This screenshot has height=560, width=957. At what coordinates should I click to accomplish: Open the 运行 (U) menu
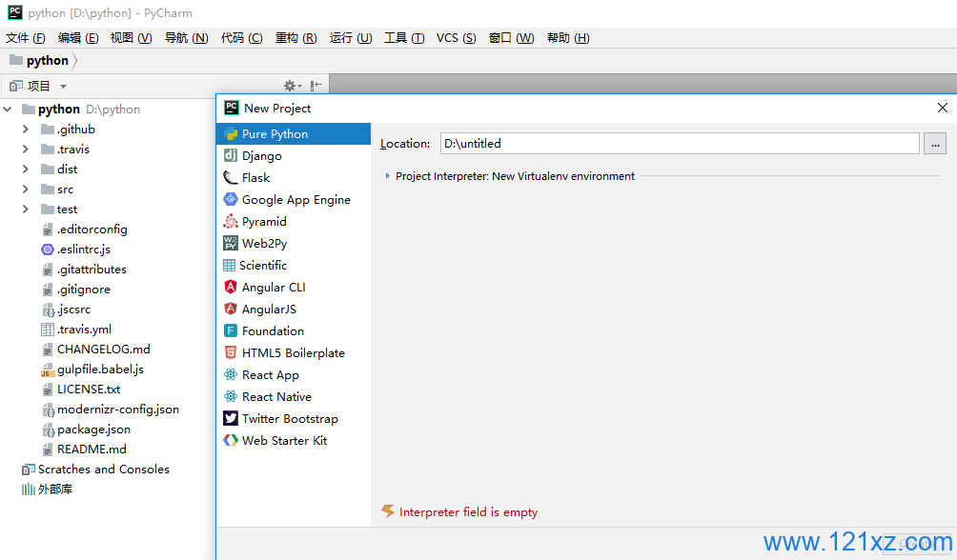coord(351,38)
